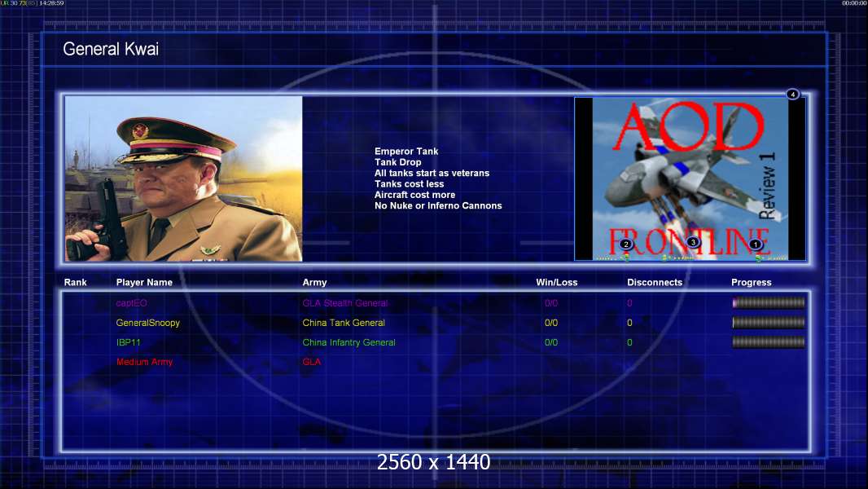The width and height of the screenshot is (868, 489).
Task: Click the 14:28:59 clock readout
Action: [51, 3]
